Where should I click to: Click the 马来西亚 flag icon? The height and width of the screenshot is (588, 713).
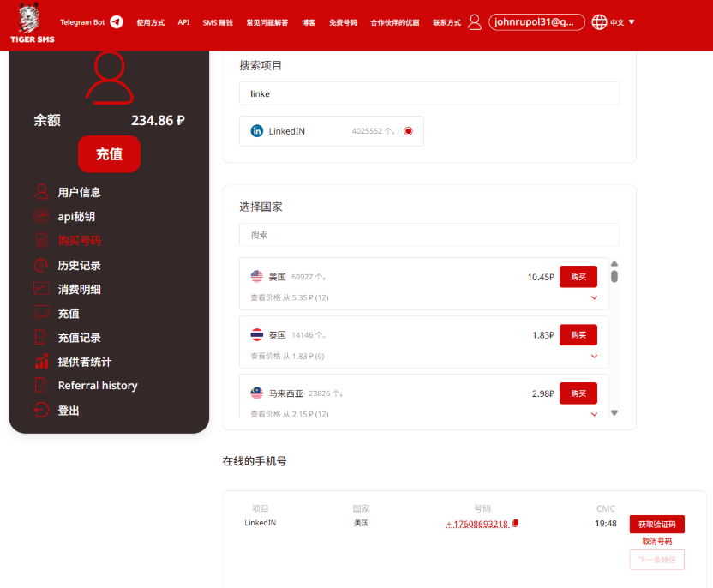257,393
